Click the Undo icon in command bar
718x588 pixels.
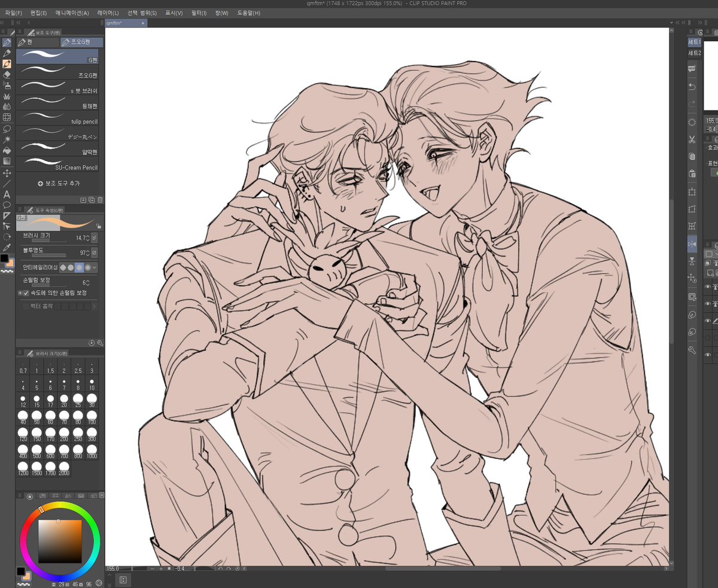point(692,87)
